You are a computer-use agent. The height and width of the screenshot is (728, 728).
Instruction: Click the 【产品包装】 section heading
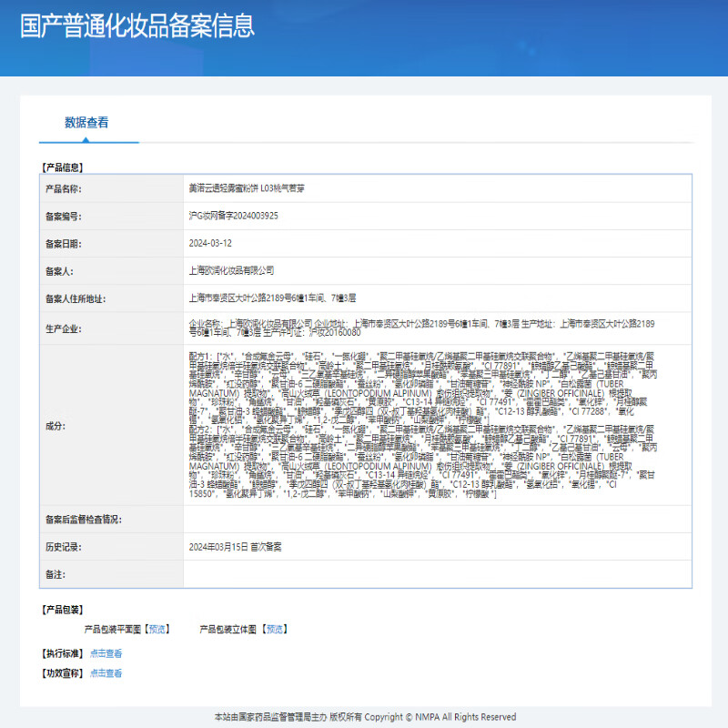[x=63, y=610]
